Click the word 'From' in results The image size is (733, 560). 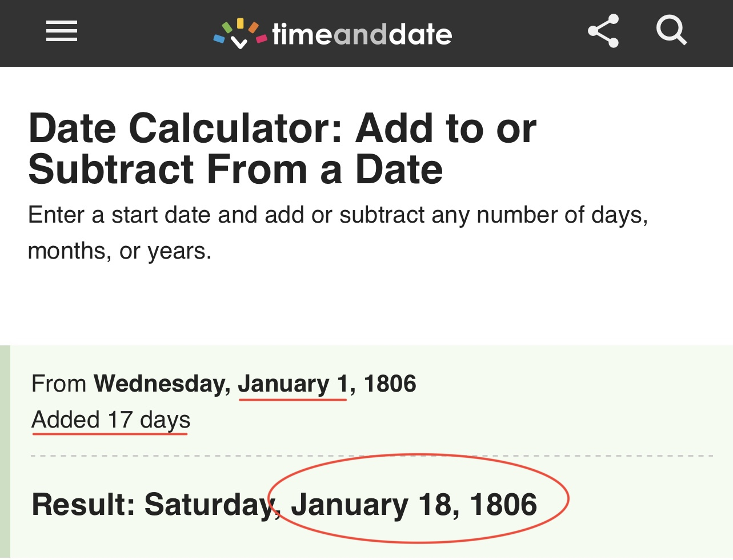pyautogui.click(x=59, y=384)
